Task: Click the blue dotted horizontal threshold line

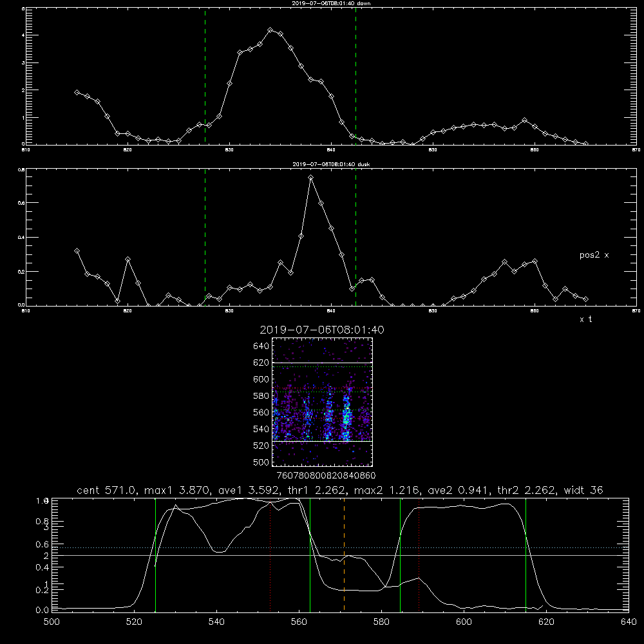Action: click(340, 547)
